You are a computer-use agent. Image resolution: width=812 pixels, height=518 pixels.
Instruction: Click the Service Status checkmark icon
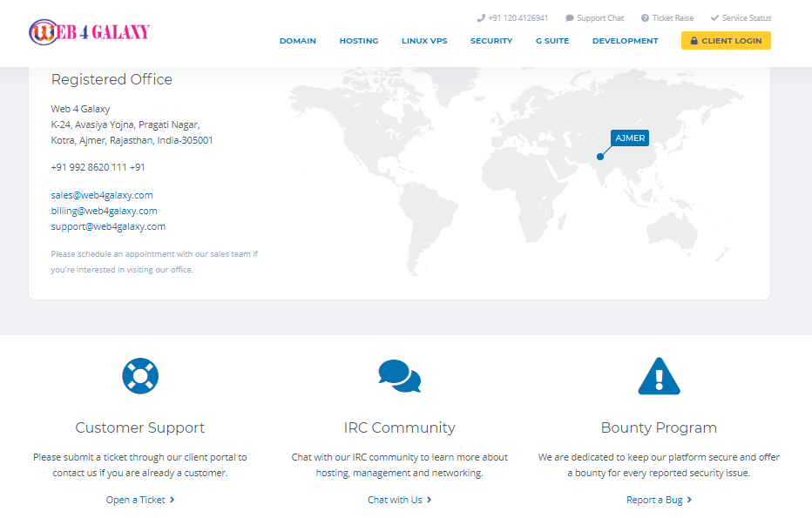(714, 18)
